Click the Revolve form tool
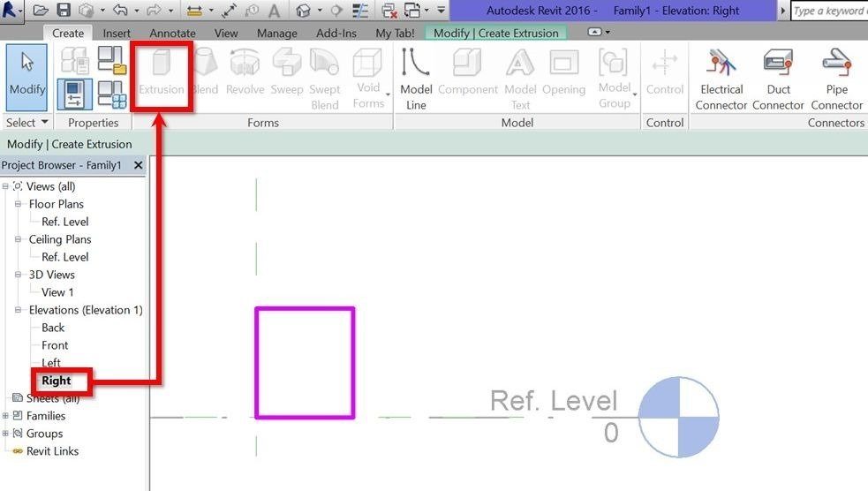 click(245, 73)
